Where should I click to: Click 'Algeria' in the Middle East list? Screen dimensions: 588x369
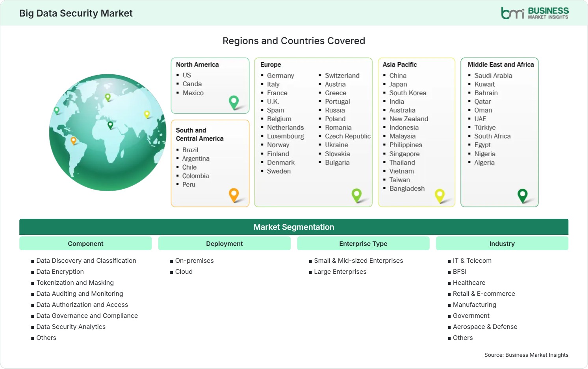tap(484, 162)
